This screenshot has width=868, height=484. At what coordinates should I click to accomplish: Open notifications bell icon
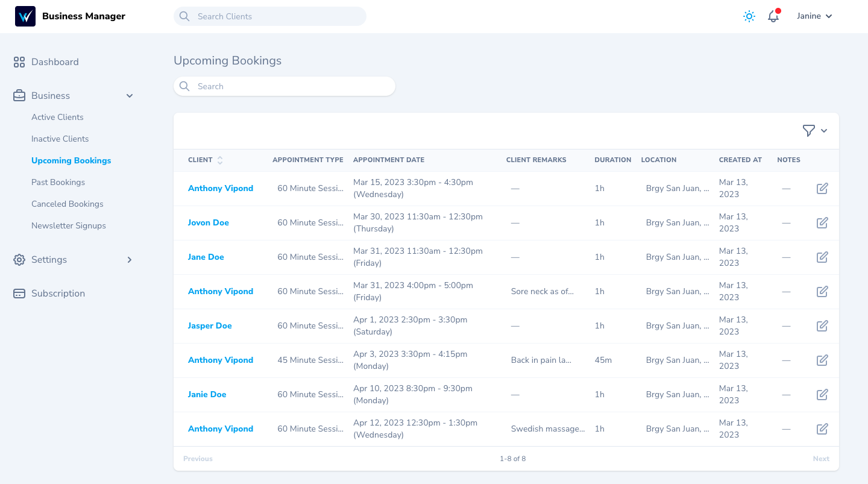pyautogui.click(x=773, y=16)
